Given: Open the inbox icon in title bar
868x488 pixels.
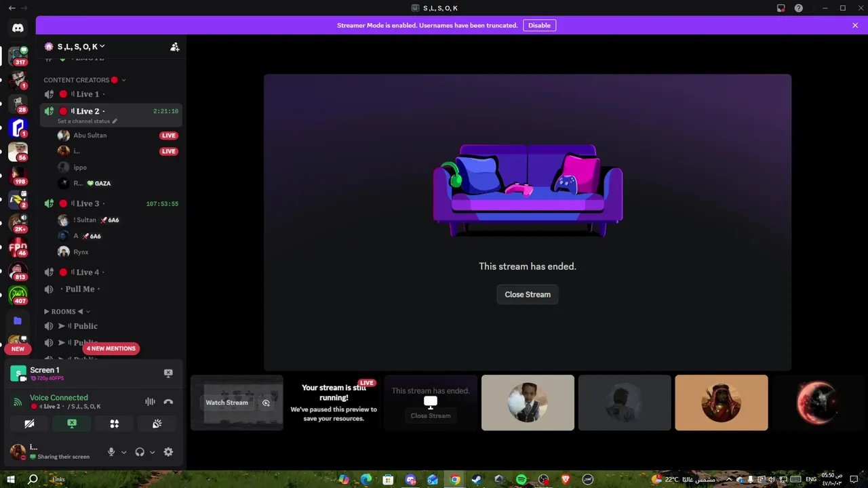Looking at the screenshot, I should pos(781,8).
